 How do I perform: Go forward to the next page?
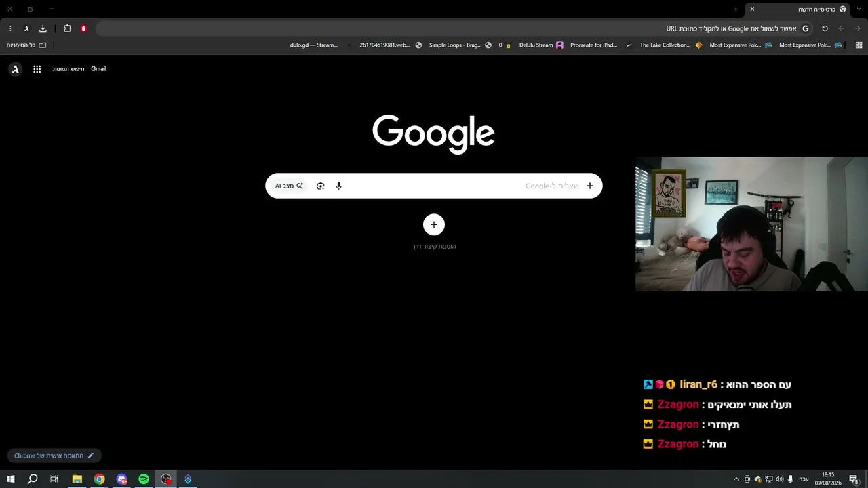[x=858, y=28]
